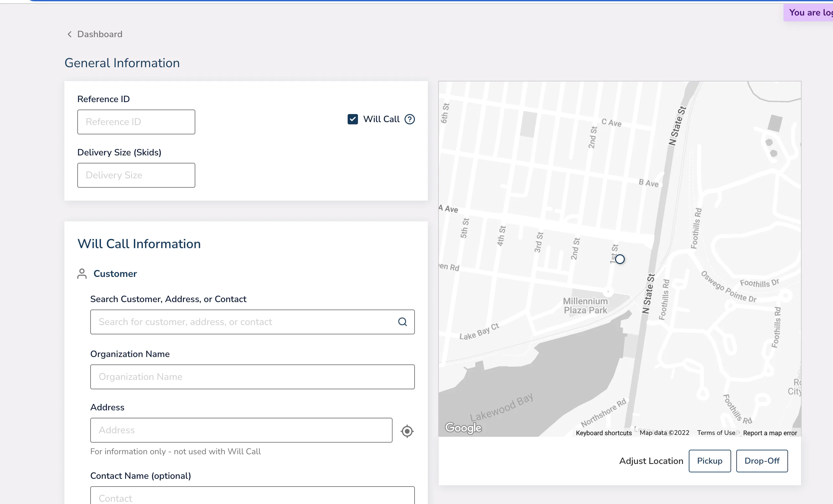The height and width of the screenshot is (504, 833).
Task: Click the Customer person icon
Action: point(82,274)
